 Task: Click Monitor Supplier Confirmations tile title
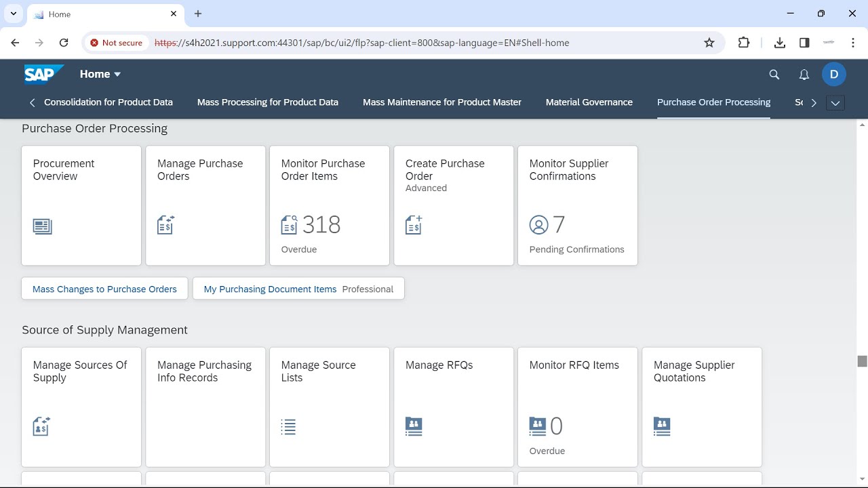569,169
